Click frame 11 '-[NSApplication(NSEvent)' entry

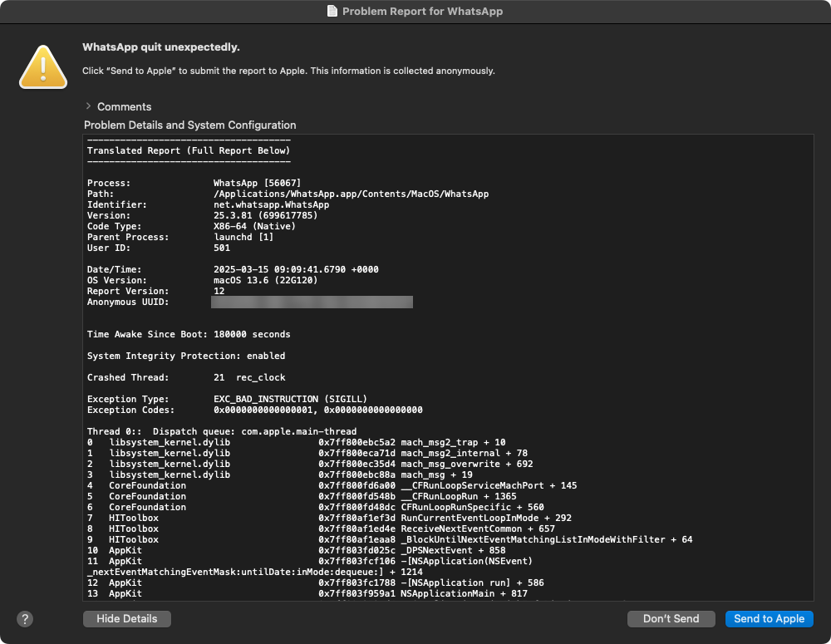coord(466,561)
